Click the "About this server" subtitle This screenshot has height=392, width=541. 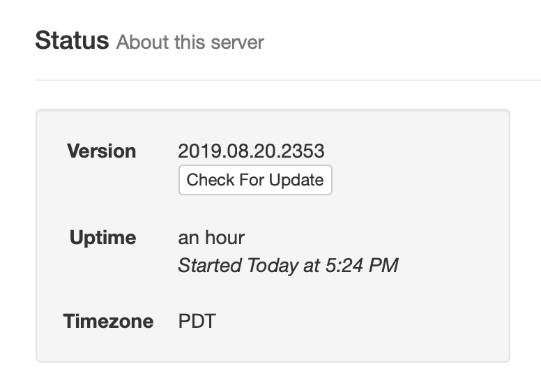[190, 43]
